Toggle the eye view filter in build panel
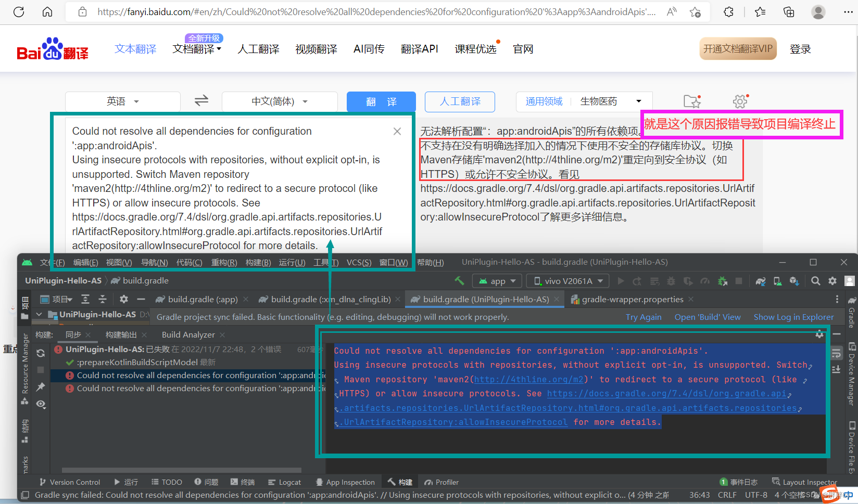 click(41, 404)
